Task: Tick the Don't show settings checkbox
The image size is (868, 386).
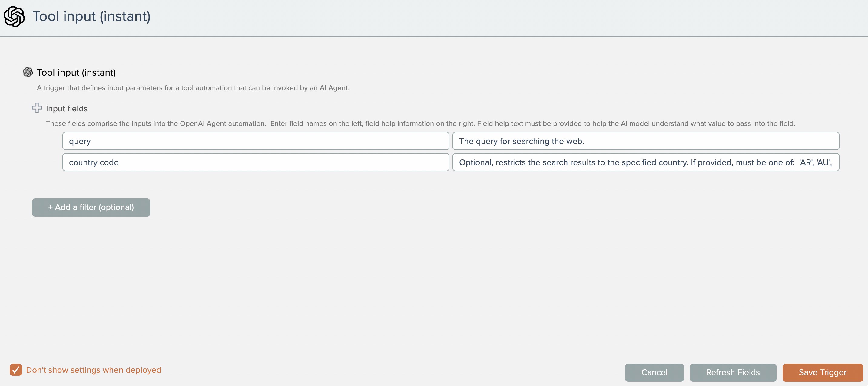Action: 15,369
